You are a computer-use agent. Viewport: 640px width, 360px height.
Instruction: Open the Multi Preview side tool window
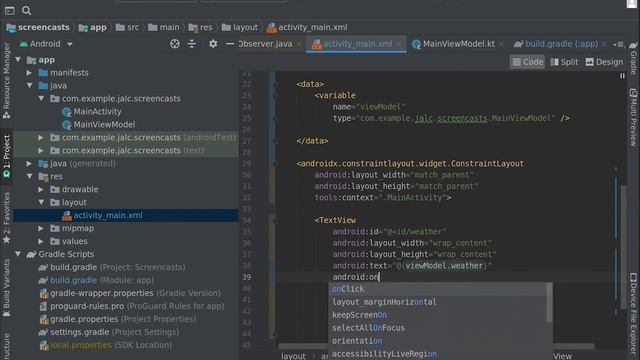click(x=633, y=118)
